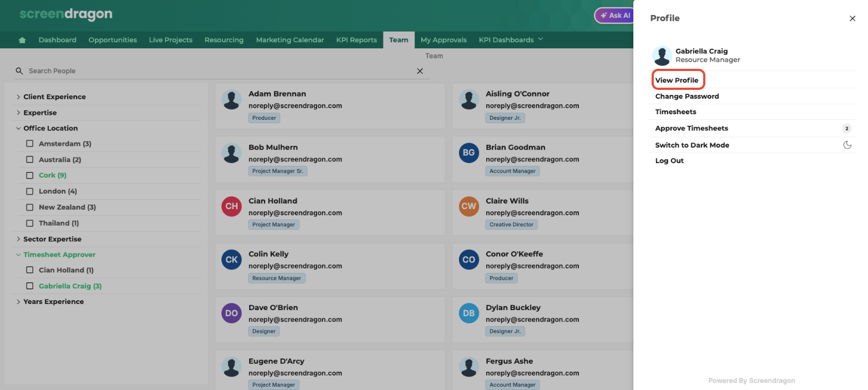Click the Ask AI button
868x390 pixels.
(615, 16)
